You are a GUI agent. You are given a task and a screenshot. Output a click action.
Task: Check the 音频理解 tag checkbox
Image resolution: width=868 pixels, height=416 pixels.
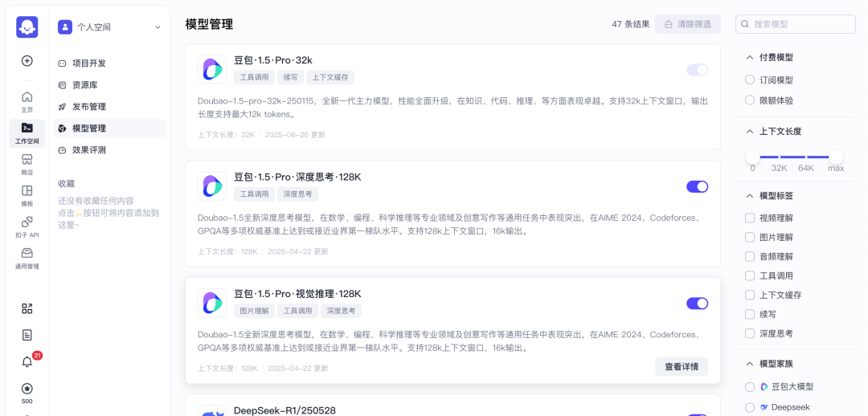tap(750, 256)
